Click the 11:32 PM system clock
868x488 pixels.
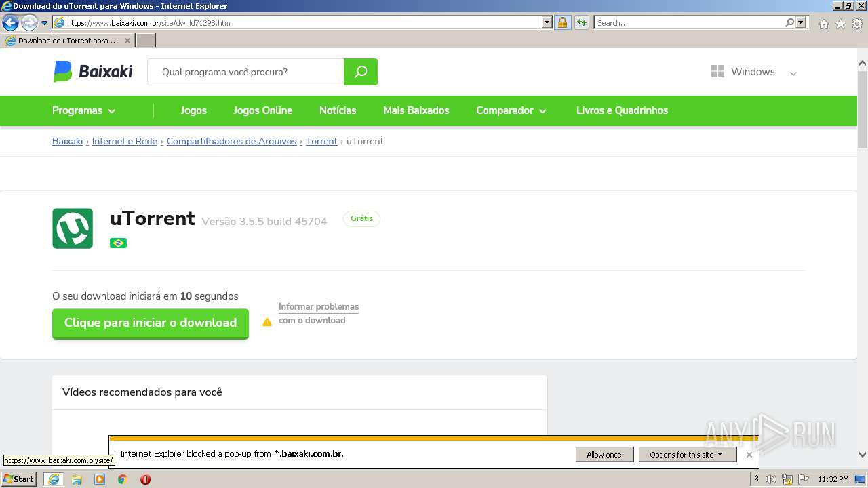tap(833, 479)
